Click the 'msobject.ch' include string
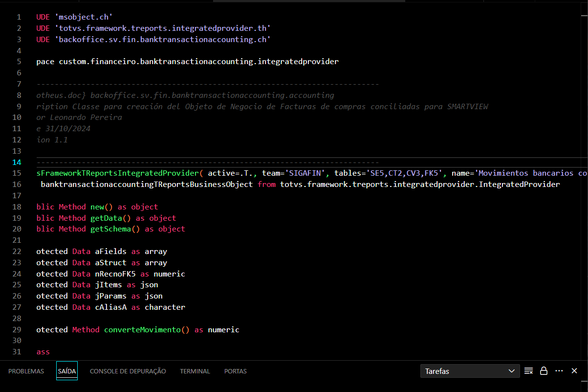Image resolution: width=588 pixels, height=392 pixels. click(84, 17)
